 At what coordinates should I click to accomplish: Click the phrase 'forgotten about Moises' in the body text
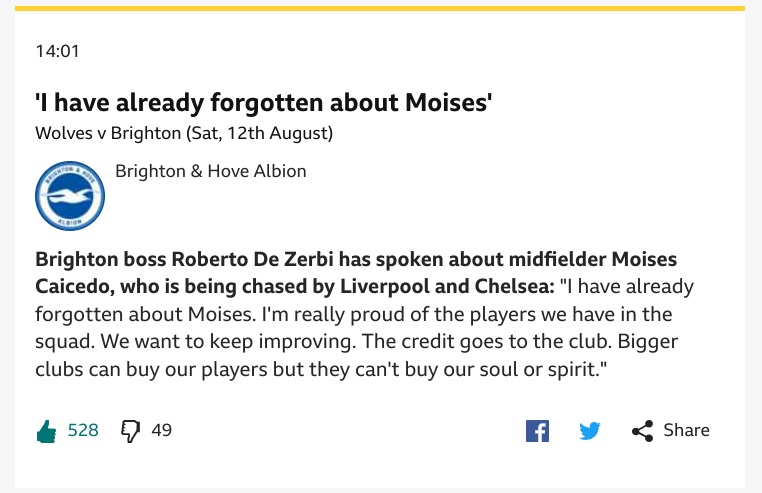tap(145, 314)
